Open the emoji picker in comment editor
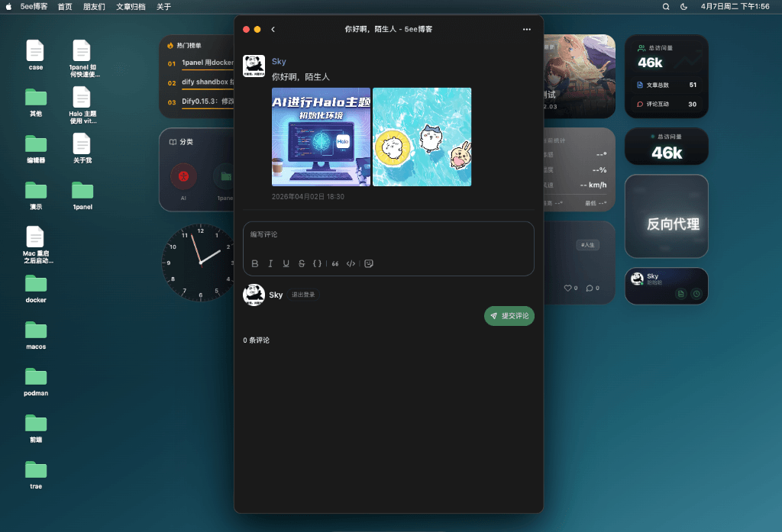Image resolution: width=782 pixels, height=532 pixels. pos(369,263)
